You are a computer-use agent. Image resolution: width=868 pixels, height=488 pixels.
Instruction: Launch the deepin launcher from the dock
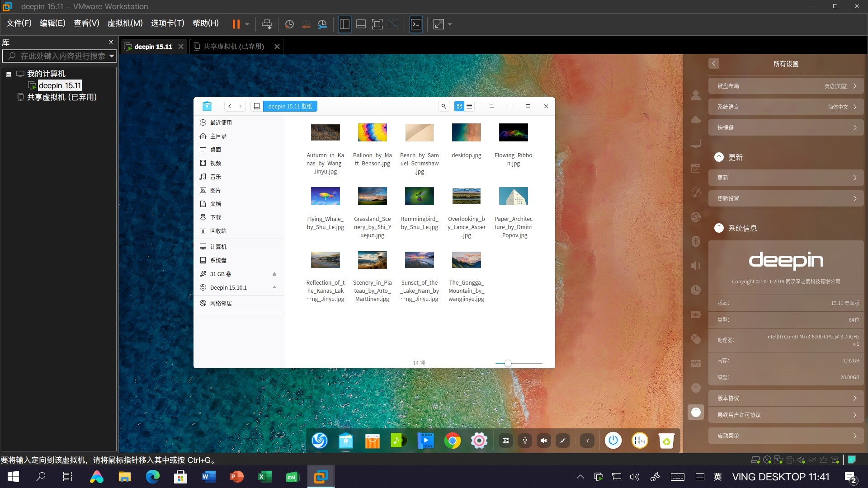(319, 440)
